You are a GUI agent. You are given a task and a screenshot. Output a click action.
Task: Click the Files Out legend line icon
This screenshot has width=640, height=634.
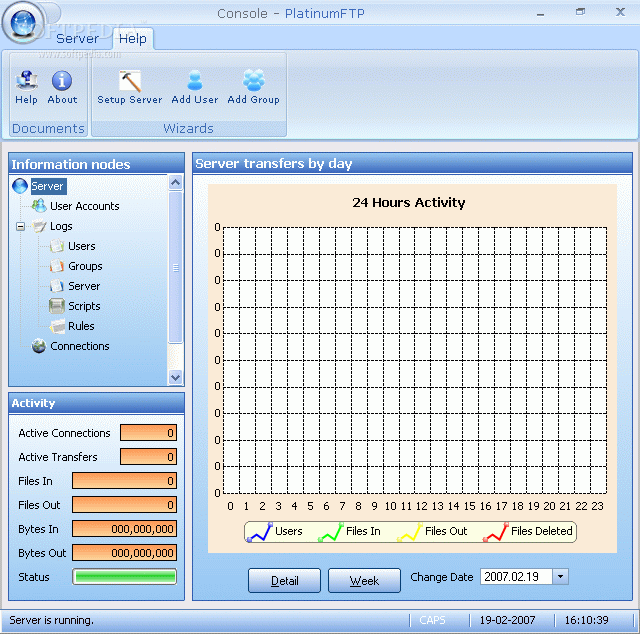coord(409,532)
